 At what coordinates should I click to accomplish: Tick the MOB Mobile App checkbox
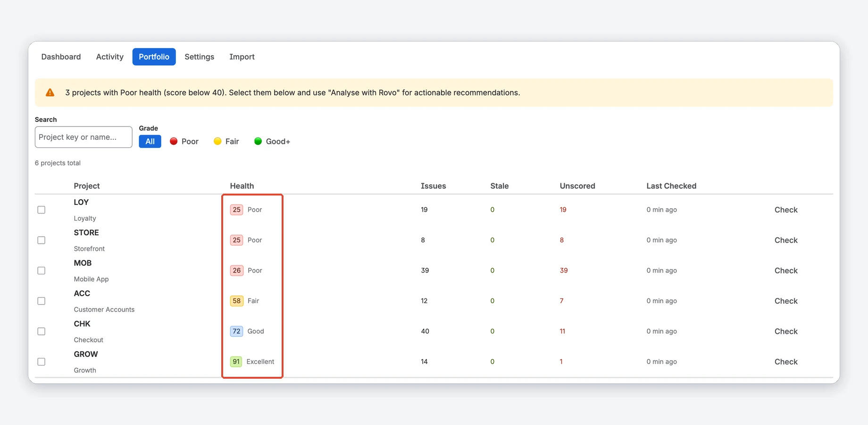tap(42, 271)
